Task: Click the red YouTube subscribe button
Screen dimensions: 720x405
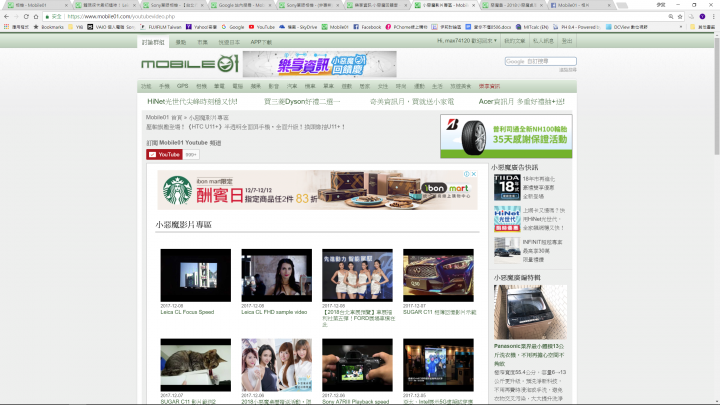Action: (164, 155)
